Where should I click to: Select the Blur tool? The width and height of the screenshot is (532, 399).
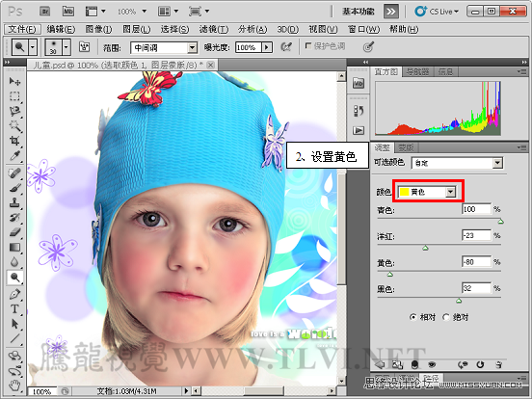click(x=14, y=262)
